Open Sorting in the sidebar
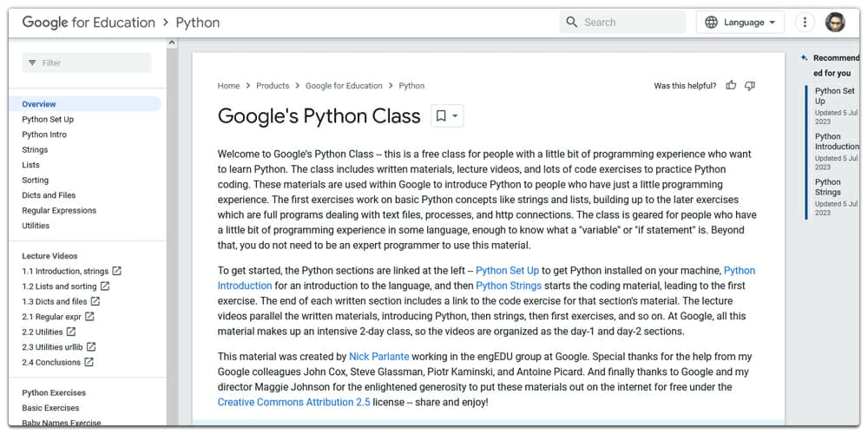The image size is (868, 434). point(36,180)
